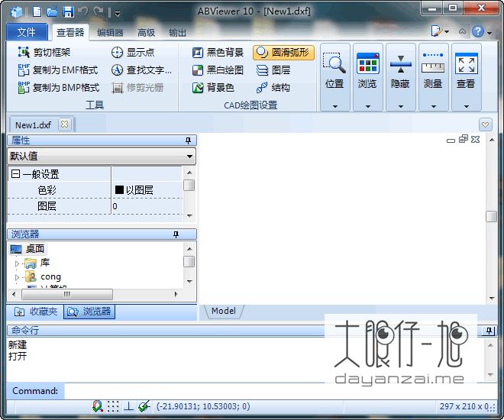Switch to the 浏览器 bottom tab
The width and height of the screenshot is (504, 420).
pos(89,312)
